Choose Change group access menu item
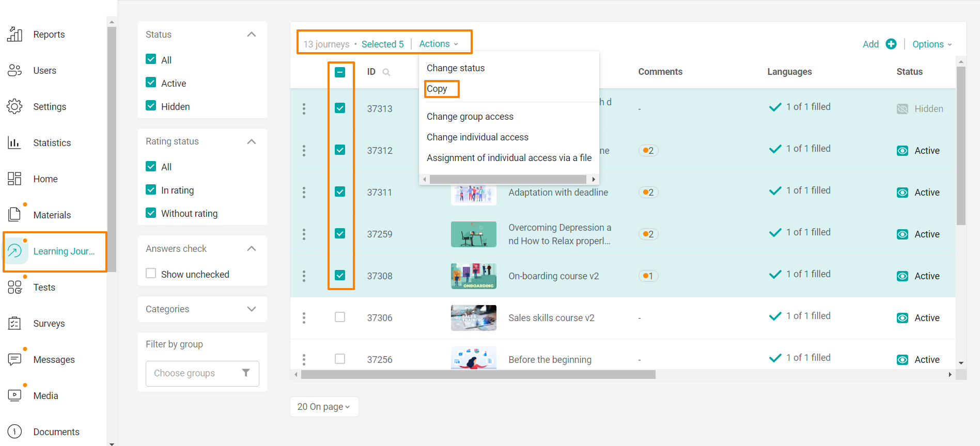Screen dimensions: 980x446 (x=470, y=117)
